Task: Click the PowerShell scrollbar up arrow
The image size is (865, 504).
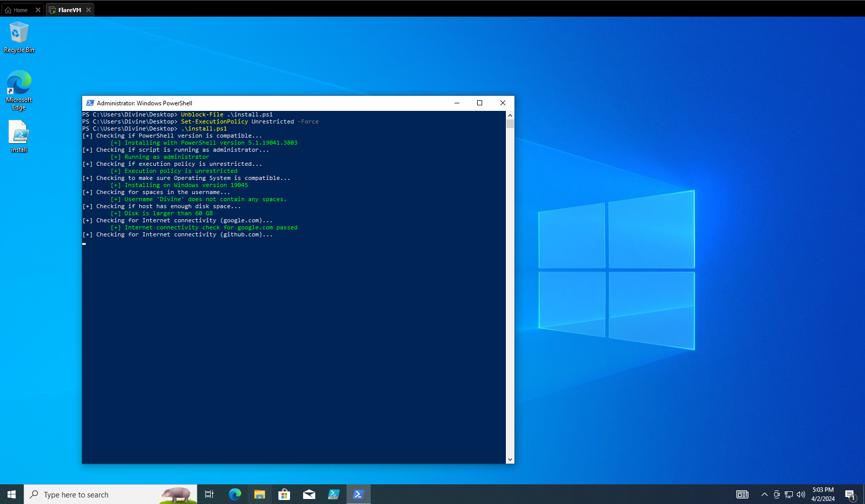Action: [x=510, y=115]
